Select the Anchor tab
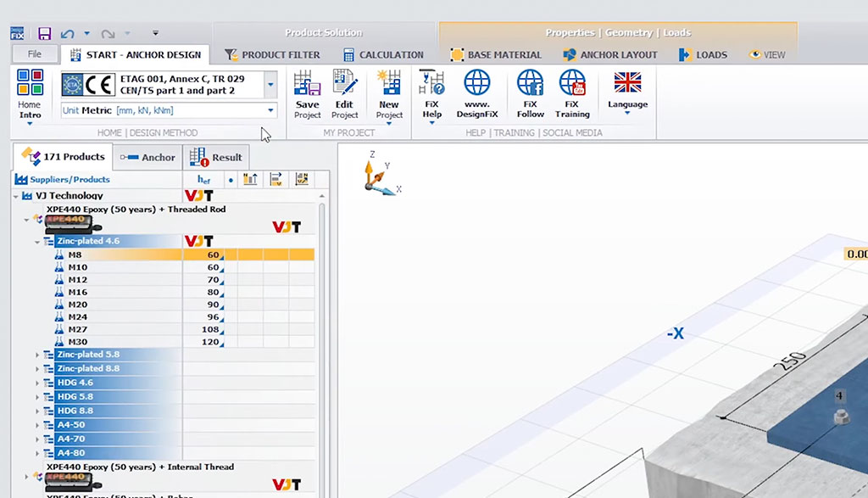This screenshot has height=498, width=868. point(147,157)
